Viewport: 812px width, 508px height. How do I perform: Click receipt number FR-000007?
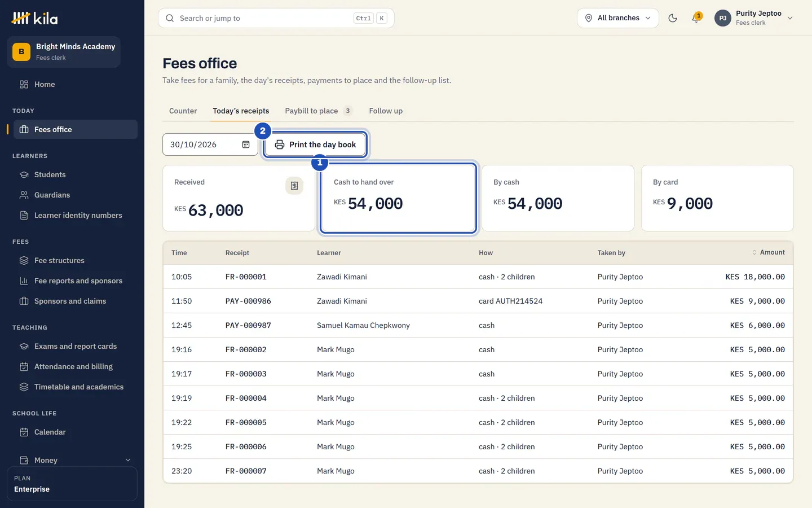pos(246,471)
